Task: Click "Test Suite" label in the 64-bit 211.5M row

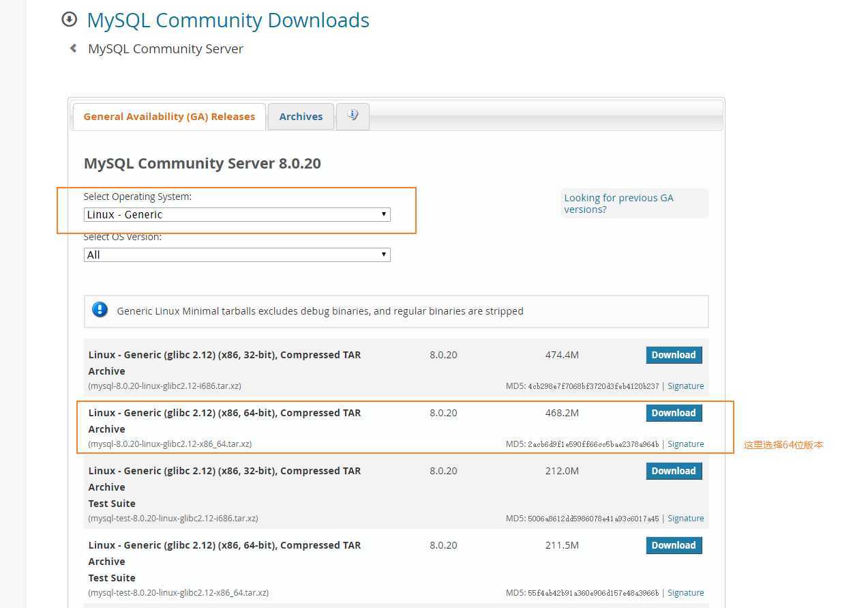Action: tap(112, 578)
